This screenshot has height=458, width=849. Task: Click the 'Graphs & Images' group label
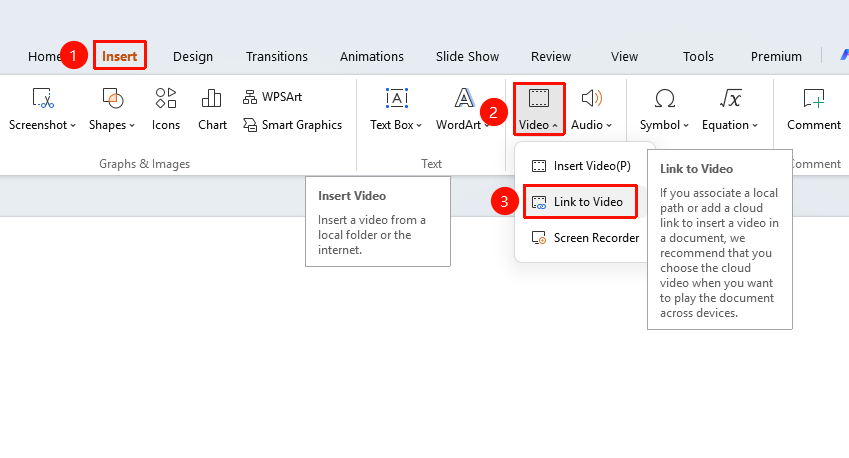click(x=145, y=164)
